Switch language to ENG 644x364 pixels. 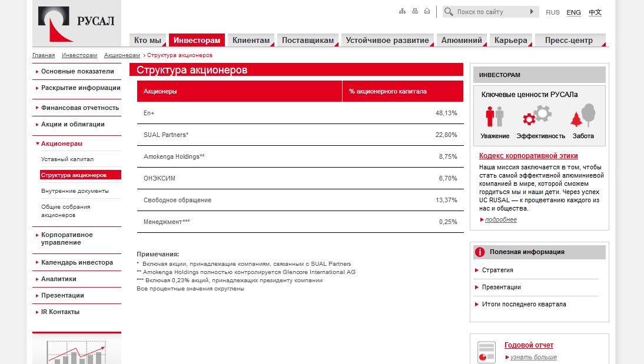point(573,12)
